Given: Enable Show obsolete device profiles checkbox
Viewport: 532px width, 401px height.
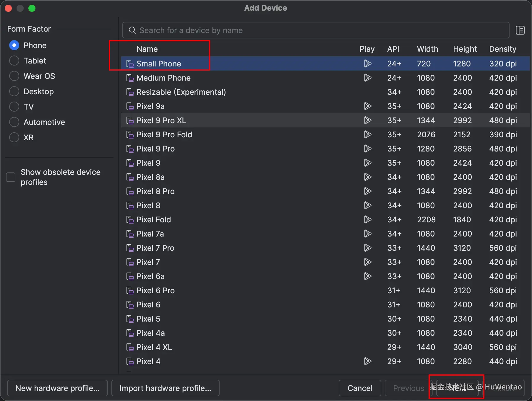Looking at the screenshot, I should [x=11, y=177].
